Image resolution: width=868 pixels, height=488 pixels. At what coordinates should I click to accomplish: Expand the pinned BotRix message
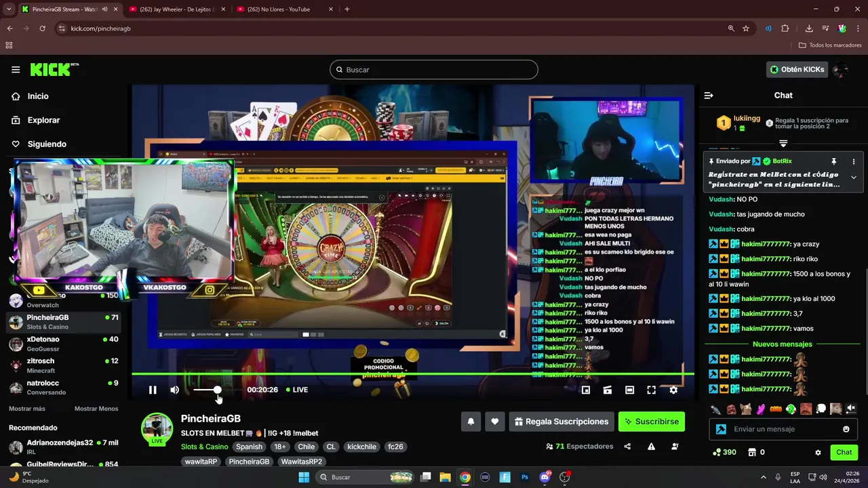pos(854,178)
